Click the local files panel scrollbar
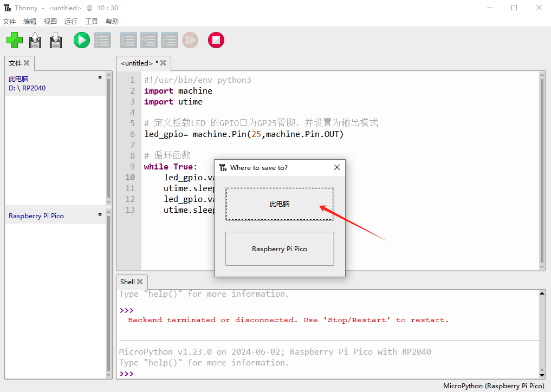Screen dimensions: 551x392 [x=108, y=139]
